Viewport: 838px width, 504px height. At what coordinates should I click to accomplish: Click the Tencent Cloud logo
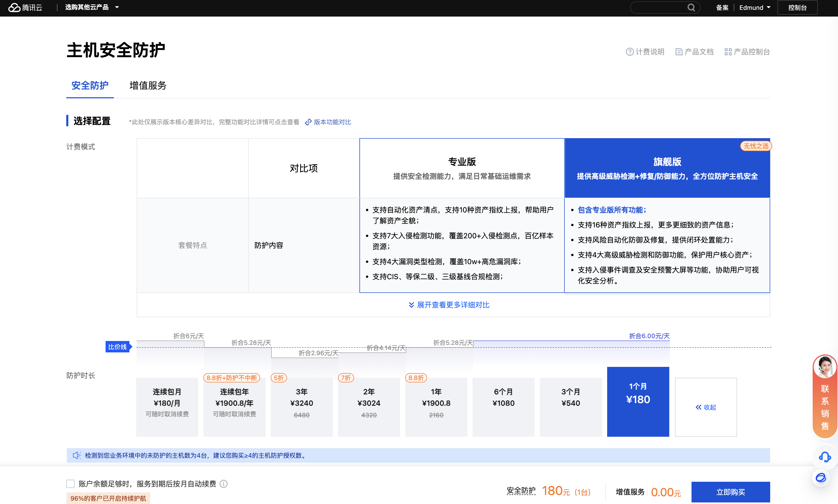pyautogui.click(x=25, y=8)
